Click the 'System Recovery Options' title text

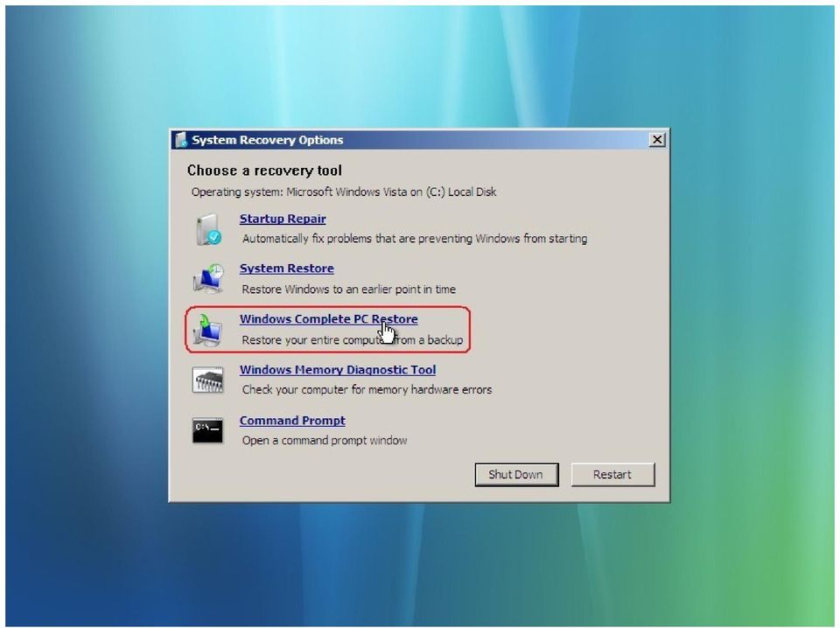268,140
